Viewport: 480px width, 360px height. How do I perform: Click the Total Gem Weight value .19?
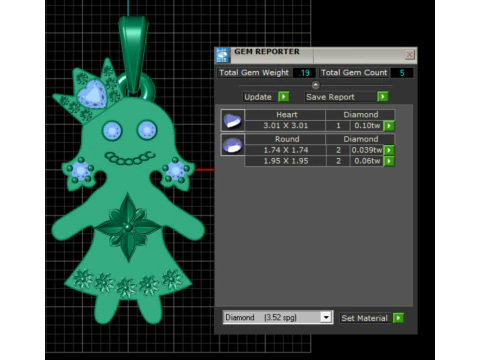tap(304, 73)
